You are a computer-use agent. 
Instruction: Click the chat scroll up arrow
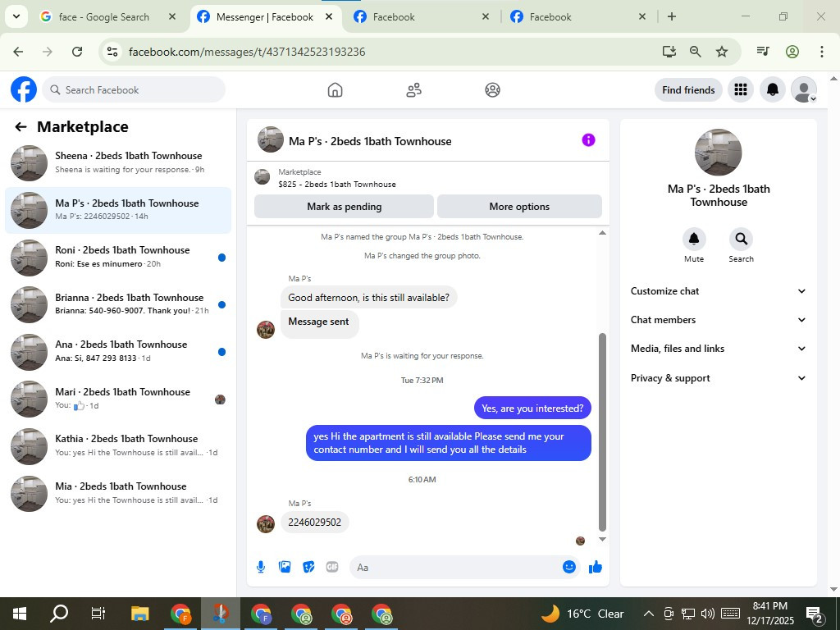tap(602, 233)
